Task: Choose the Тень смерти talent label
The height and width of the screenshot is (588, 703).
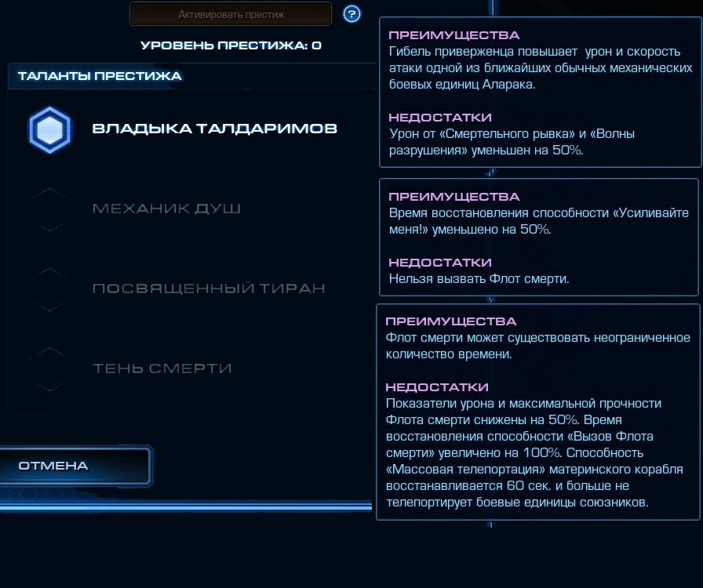Action: [x=162, y=368]
